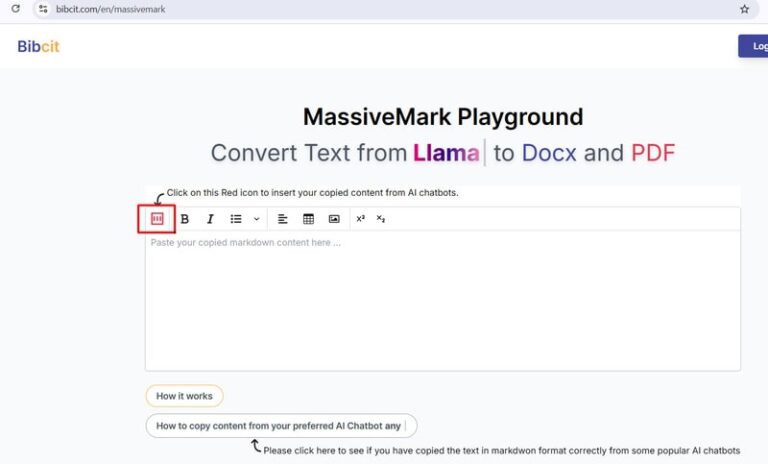Apply superscript formatting
The width and height of the screenshot is (768, 464).
pos(361,219)
